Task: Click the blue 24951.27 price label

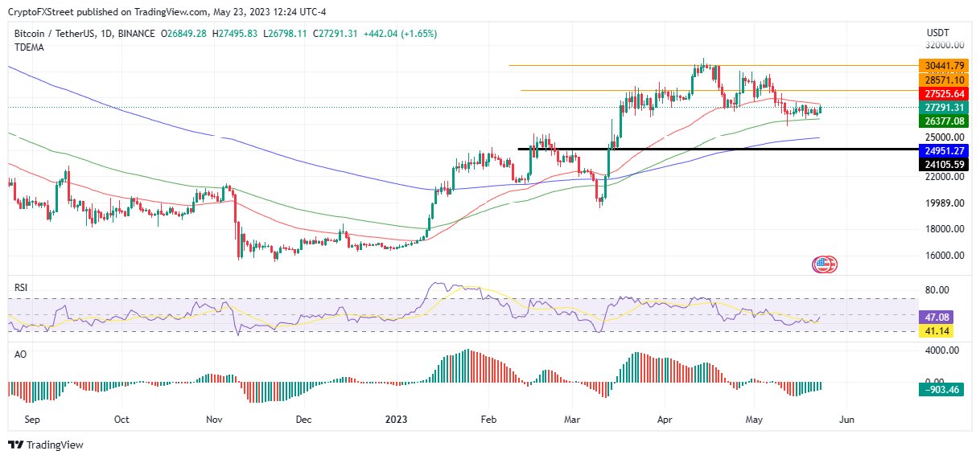Action: (x=943, y=150)
